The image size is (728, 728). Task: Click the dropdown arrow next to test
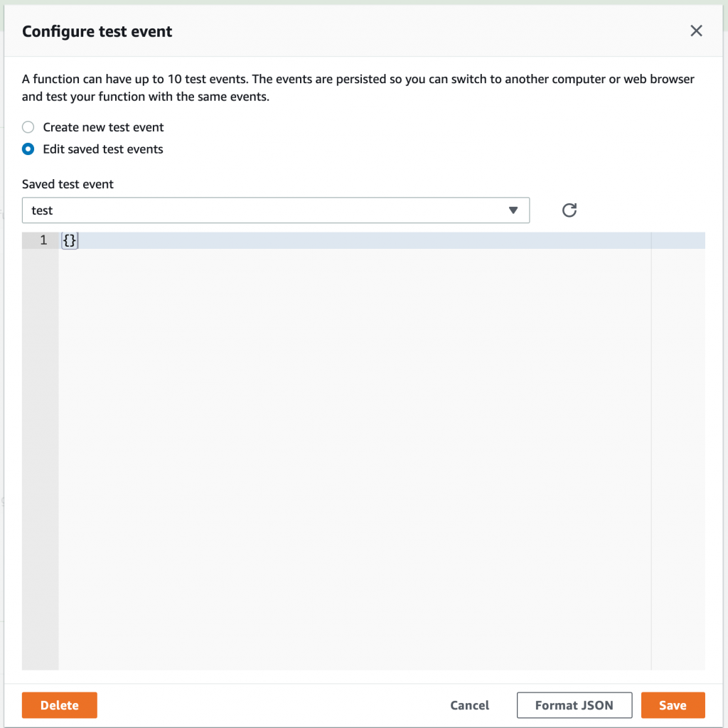(x=513, y=210)
